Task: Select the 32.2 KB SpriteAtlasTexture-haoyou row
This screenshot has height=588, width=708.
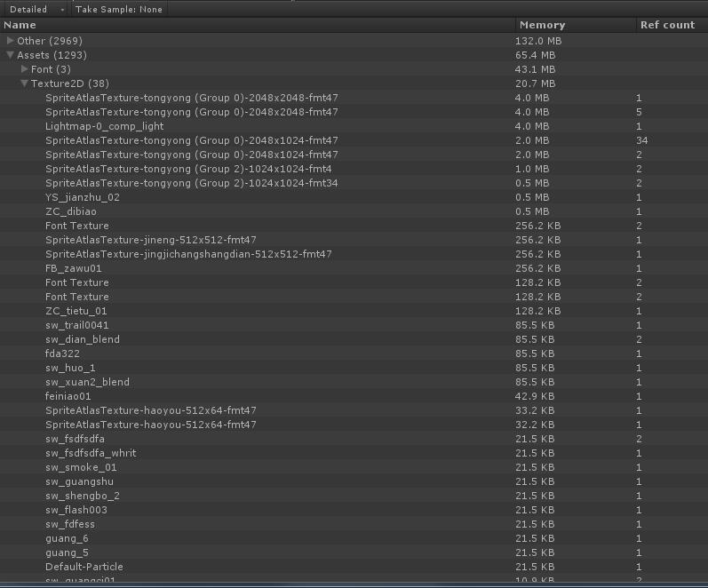Action: click(x=354, y=425)
